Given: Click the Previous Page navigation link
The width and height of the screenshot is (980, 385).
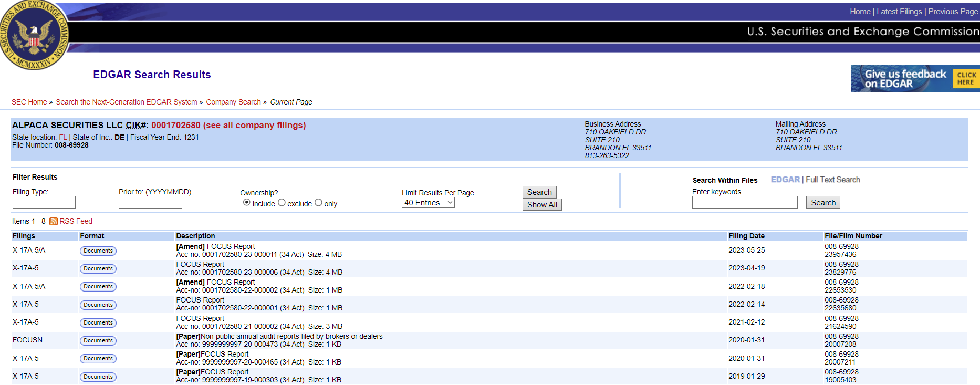Looking at the screenshot, I should [x=953, y=12].
